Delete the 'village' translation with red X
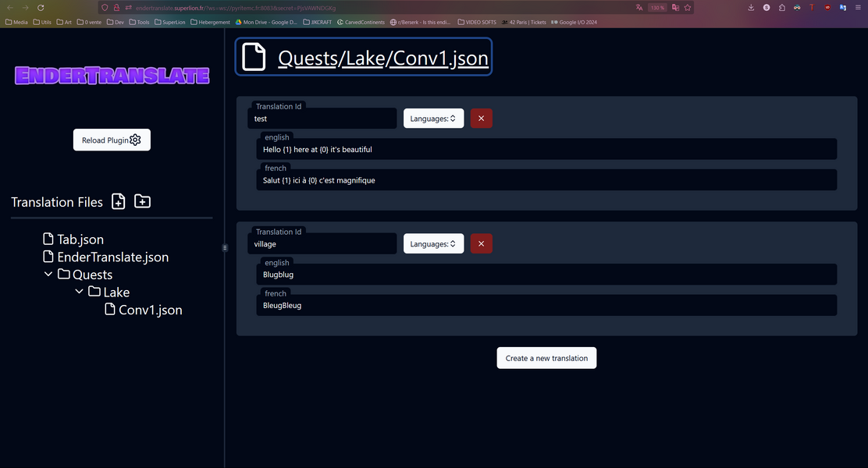Screen dimensions: 868x468 pyautogui.click(x=481, y=244)
